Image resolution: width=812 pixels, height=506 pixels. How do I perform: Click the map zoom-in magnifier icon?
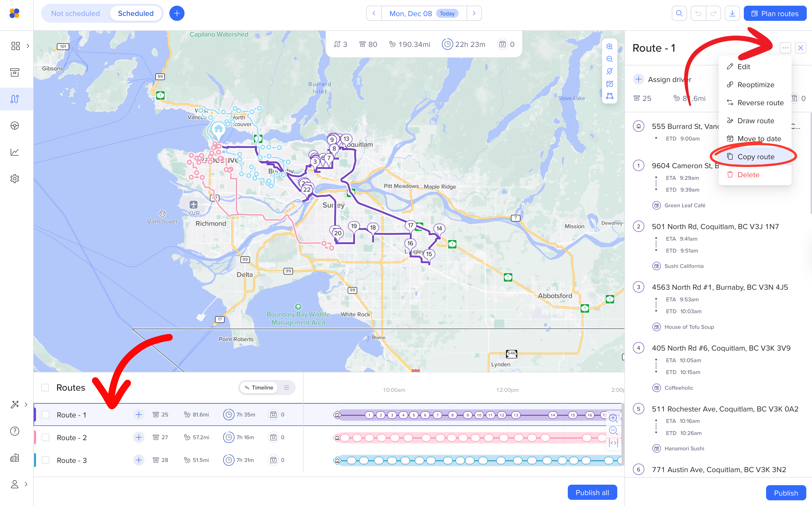pyautogui.click(x=609, y=46)
